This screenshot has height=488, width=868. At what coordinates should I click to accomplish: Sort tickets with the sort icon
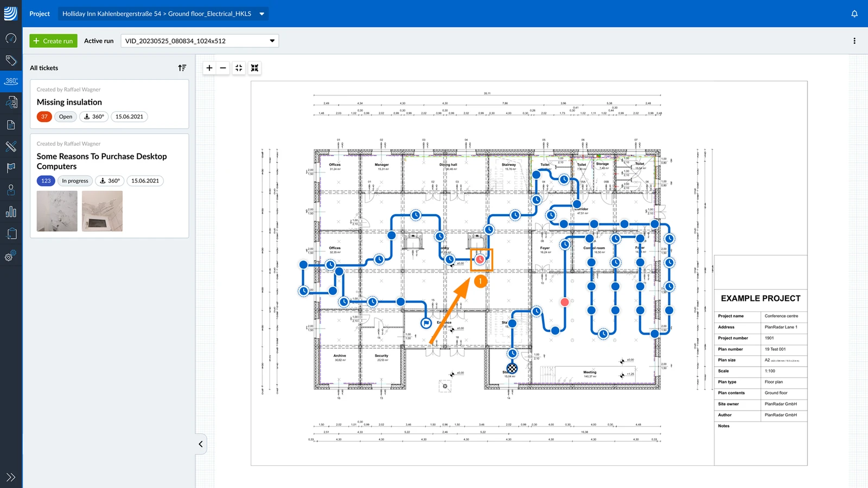click(x=182, y=68)
